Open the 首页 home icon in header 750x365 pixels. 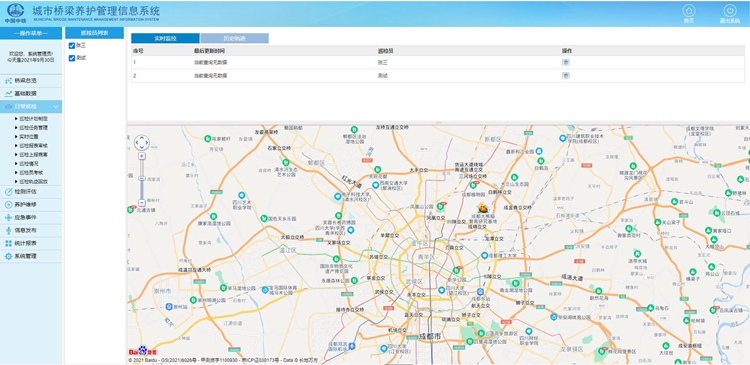click(689, 11)
